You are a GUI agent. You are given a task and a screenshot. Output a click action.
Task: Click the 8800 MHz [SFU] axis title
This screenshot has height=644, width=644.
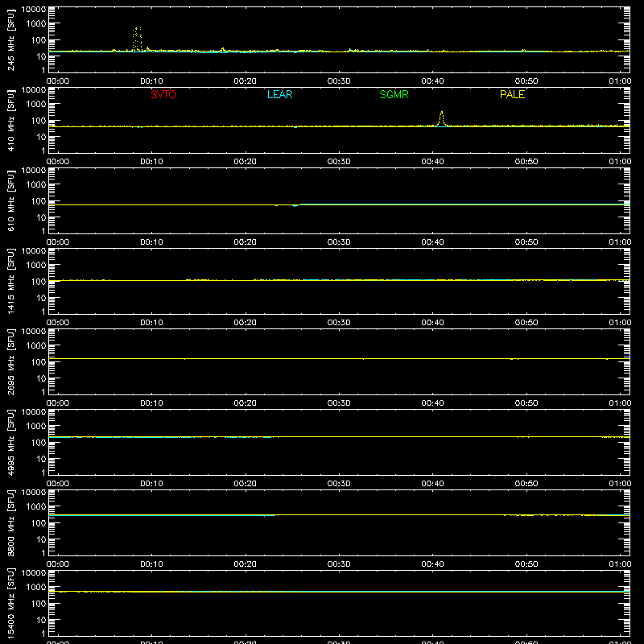[x=11, y=523]
